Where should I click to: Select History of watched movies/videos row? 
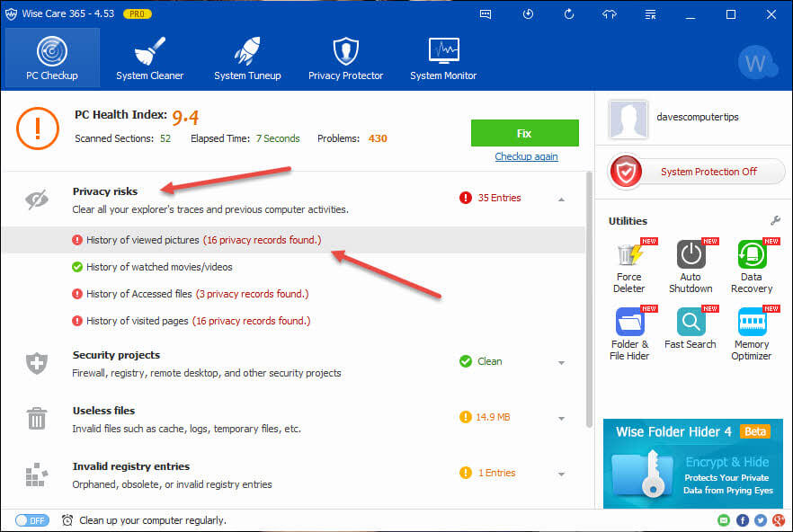(x=293, y=267)
